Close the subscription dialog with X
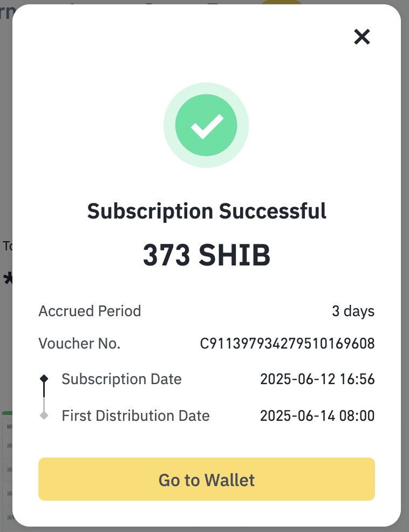Screen dimensions: 409x532 [362, 37]
